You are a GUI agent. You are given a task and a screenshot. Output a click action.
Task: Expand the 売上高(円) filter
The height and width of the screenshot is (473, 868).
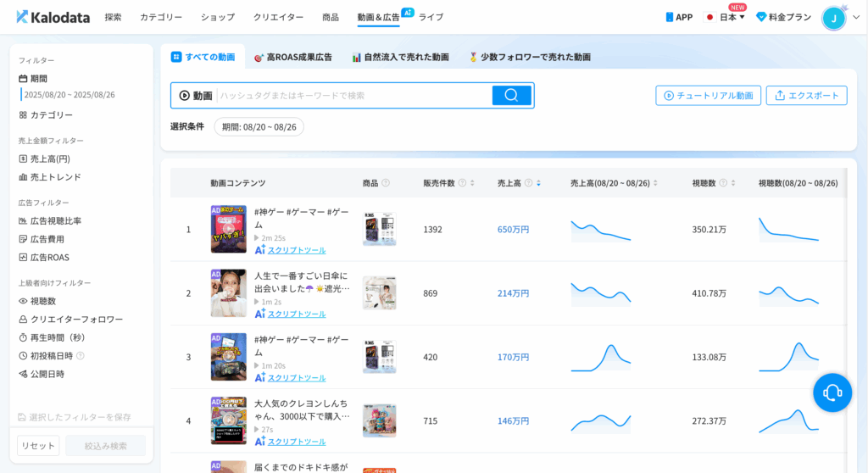click(44, 159)
